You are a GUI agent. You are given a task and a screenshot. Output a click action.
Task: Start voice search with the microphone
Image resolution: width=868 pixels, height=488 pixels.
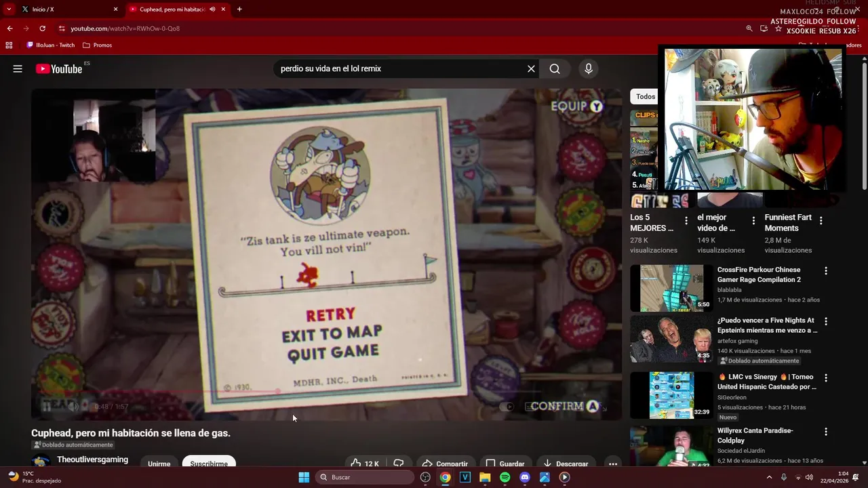[589, 68]
